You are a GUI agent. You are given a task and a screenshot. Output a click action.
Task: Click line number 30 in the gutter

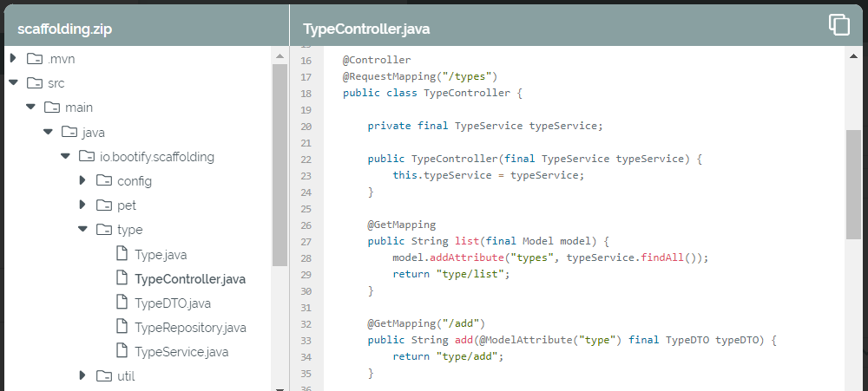(306, 291)
